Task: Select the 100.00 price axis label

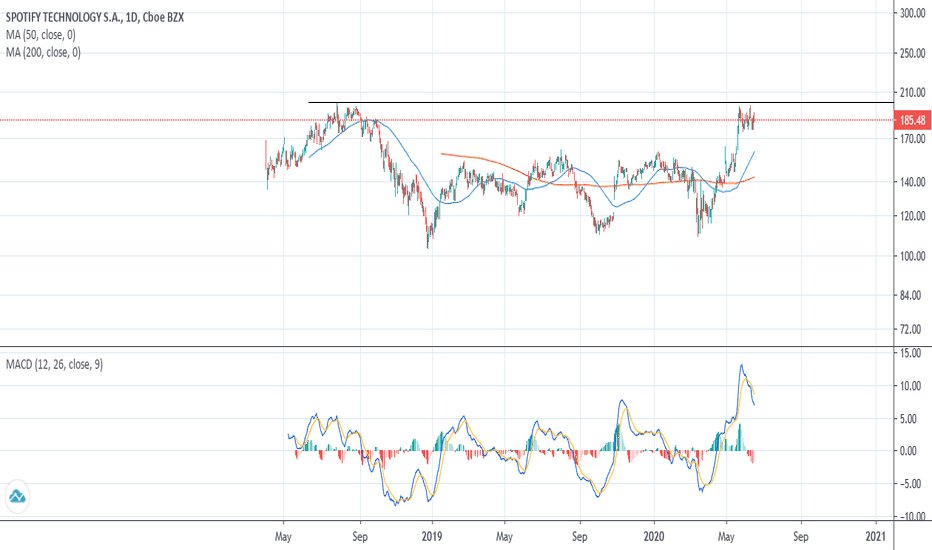Action: (913, 256)
